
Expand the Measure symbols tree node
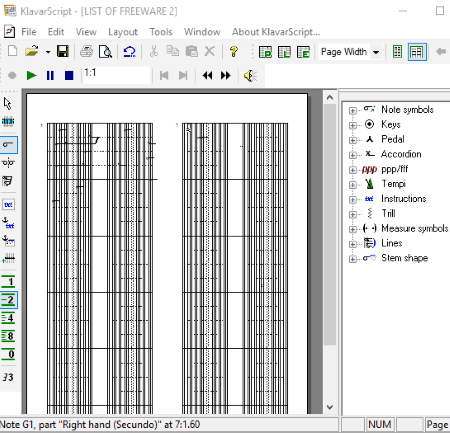[x=352, y=229]
